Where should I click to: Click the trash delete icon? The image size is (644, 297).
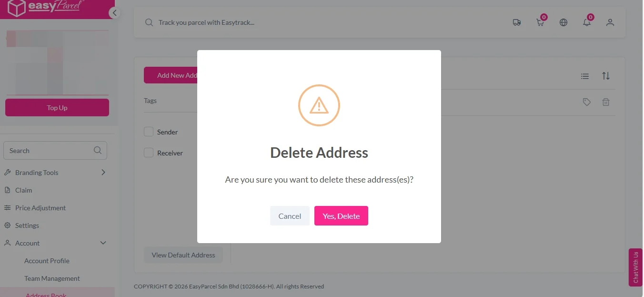tap(606, 102)
